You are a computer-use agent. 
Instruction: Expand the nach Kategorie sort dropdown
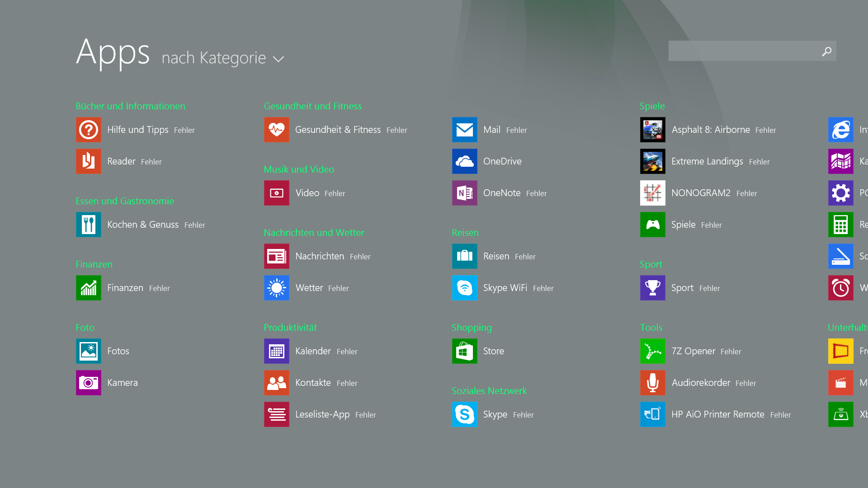pos(223,58)
